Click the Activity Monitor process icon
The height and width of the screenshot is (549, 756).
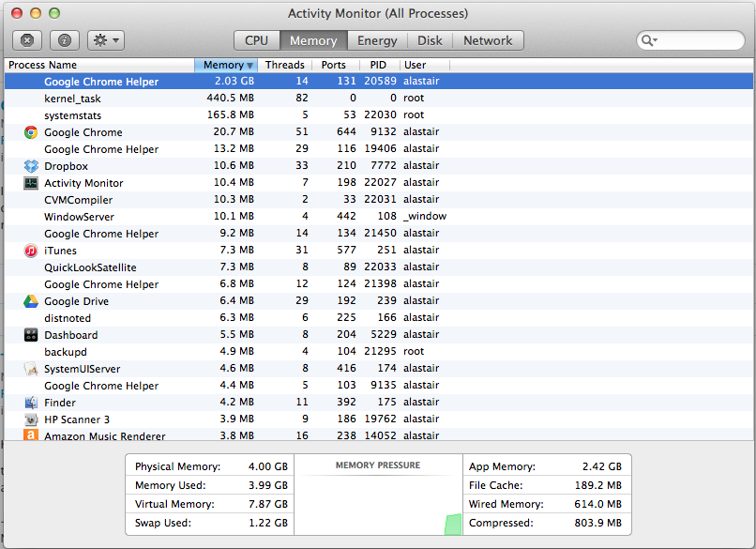pyautogui.click(x=31, y=183)
